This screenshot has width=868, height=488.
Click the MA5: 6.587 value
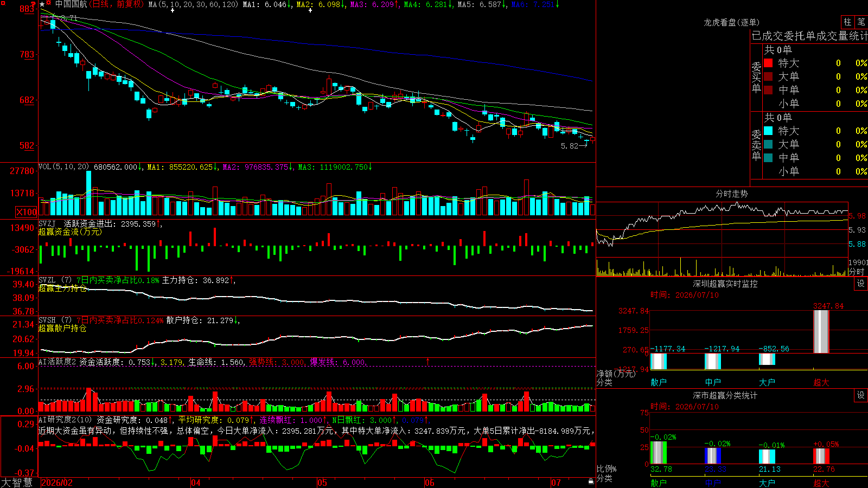coord(482,4)
